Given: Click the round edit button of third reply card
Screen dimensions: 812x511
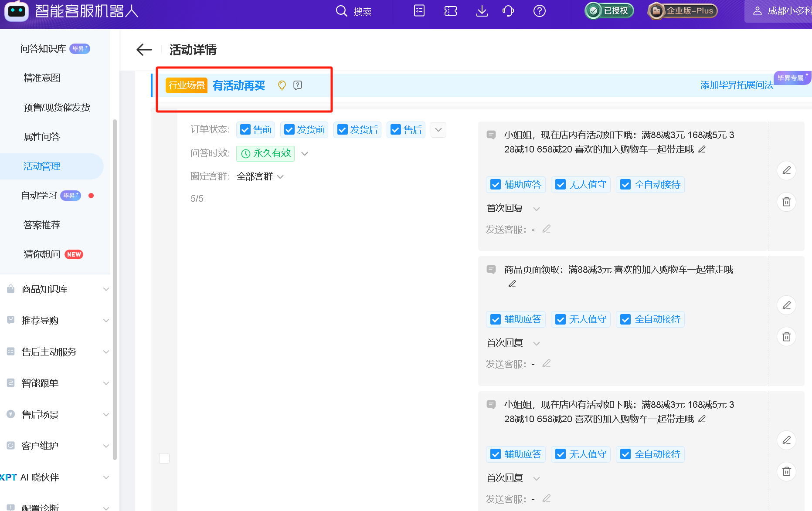Looking at the screenshot, I should point(787,440).
